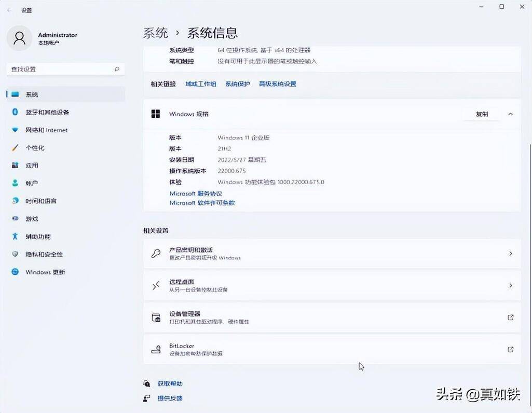532x413 pixels.
Task: Select the OS build value 22000.675
Action: pos(231,171)
